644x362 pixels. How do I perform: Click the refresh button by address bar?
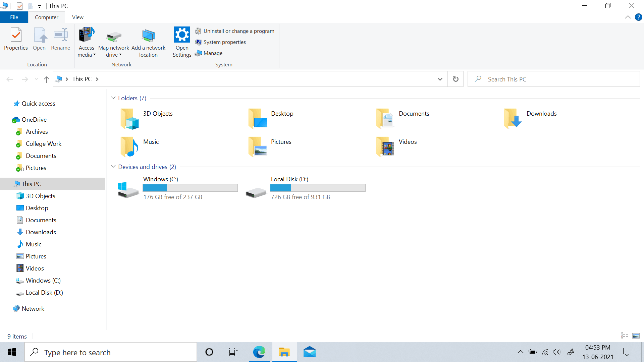(x=455, y=79)
